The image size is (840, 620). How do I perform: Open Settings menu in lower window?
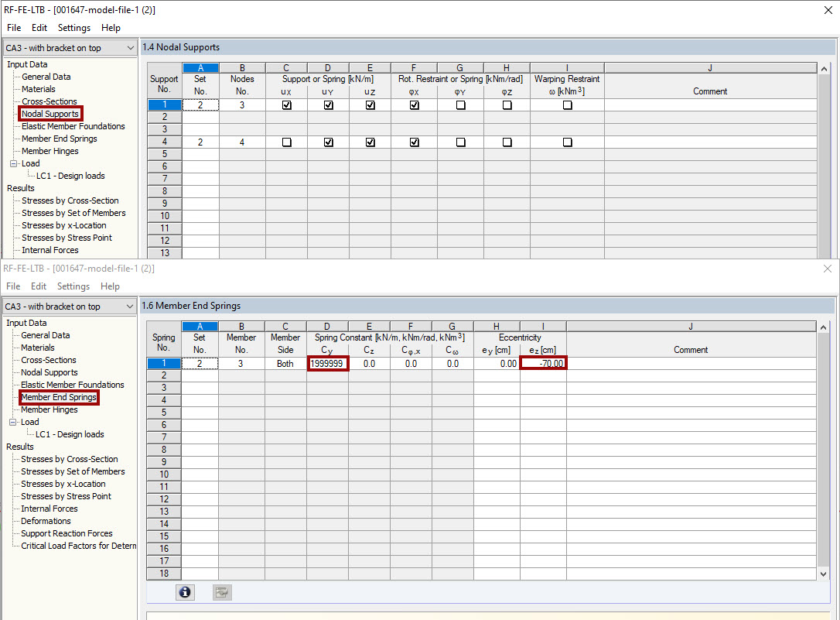click(x=73, y=286)
